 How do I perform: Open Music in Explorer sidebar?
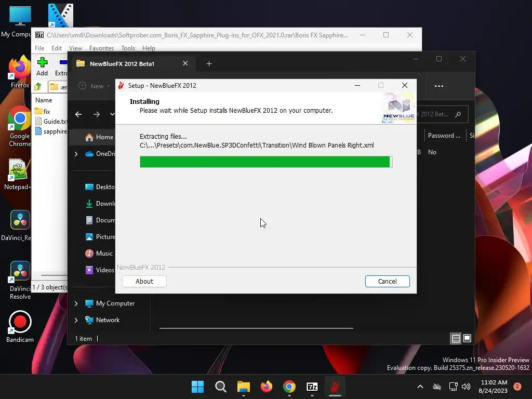(99, 254)
